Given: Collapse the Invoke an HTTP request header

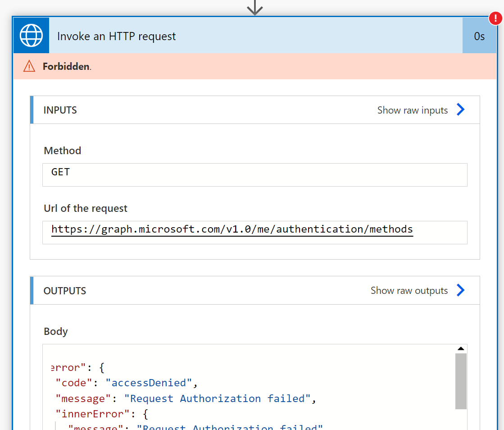Looking at the screenshot, I should tap(255, 35).
